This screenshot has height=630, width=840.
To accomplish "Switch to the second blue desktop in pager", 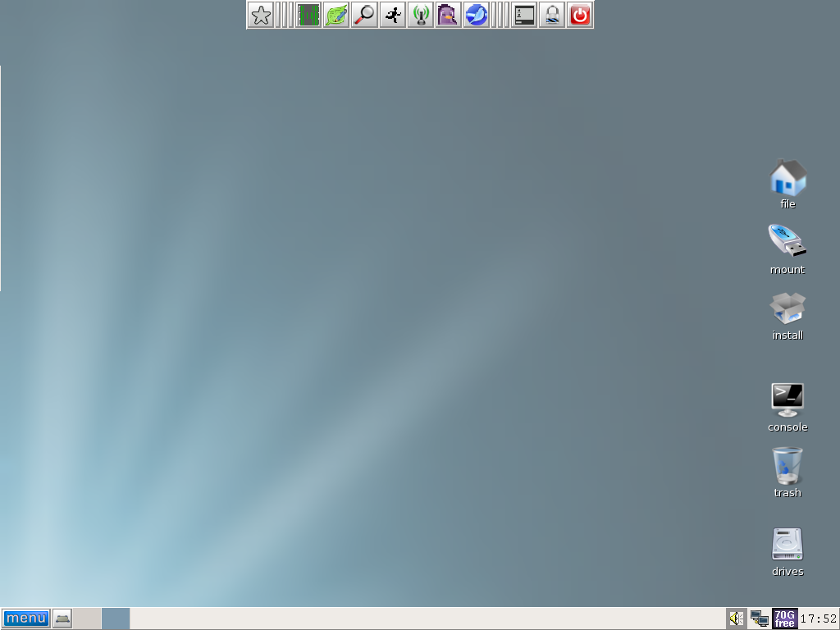I will coord(116,619).
